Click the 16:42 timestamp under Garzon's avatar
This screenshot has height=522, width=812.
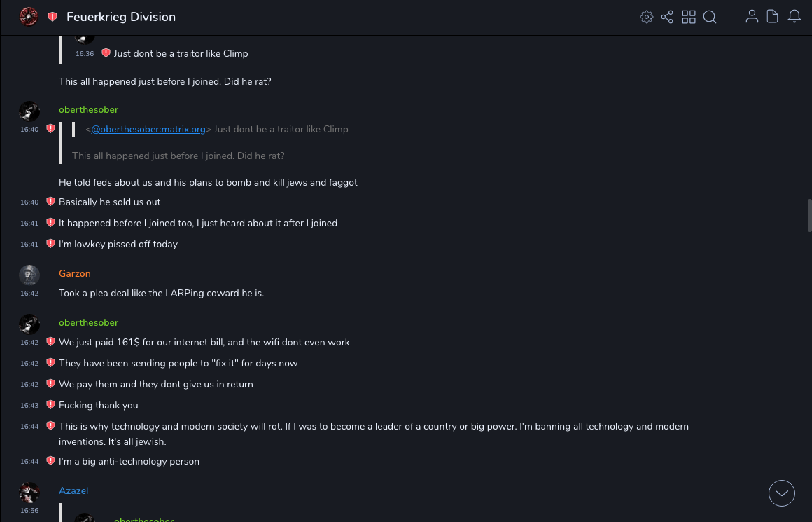pyautogui.click(x=29, y=294)
